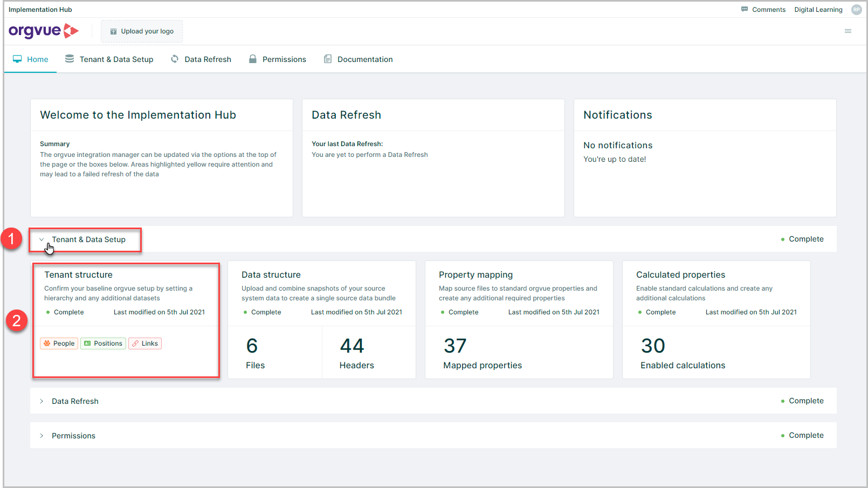Click Complete status on Tenant & Data Setup row
Screen dimensions: 868x488
coord(802,239)
